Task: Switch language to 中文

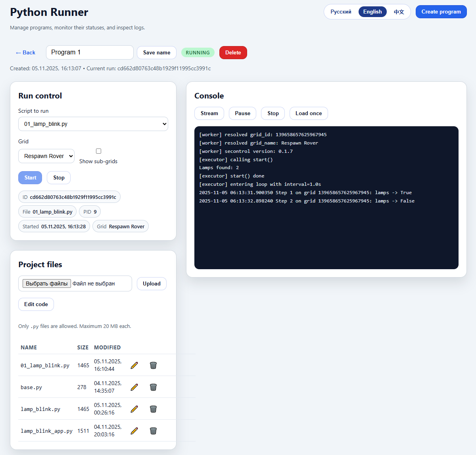Action: pyautogui.click(x=399, y=12)
